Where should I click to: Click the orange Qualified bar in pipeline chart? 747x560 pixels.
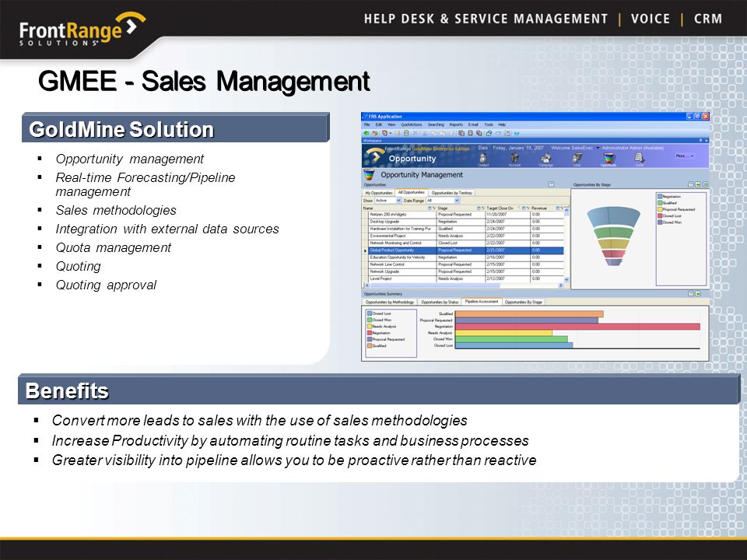(x=529, y=313)
